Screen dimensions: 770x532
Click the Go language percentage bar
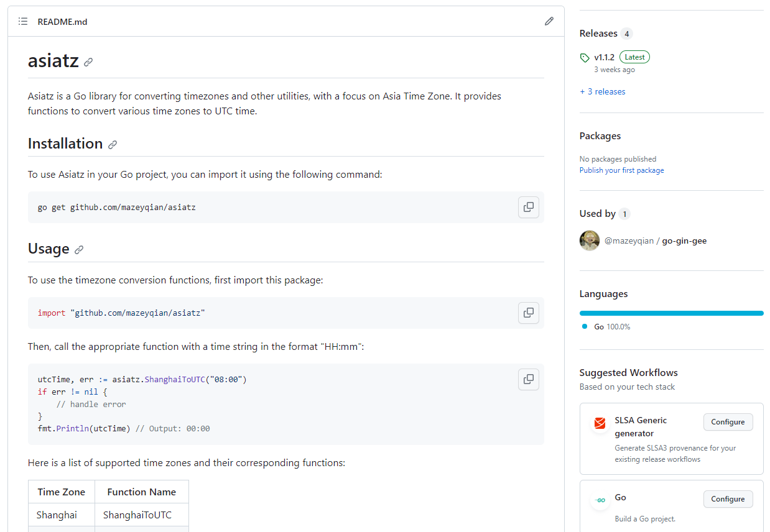[671, 313]
